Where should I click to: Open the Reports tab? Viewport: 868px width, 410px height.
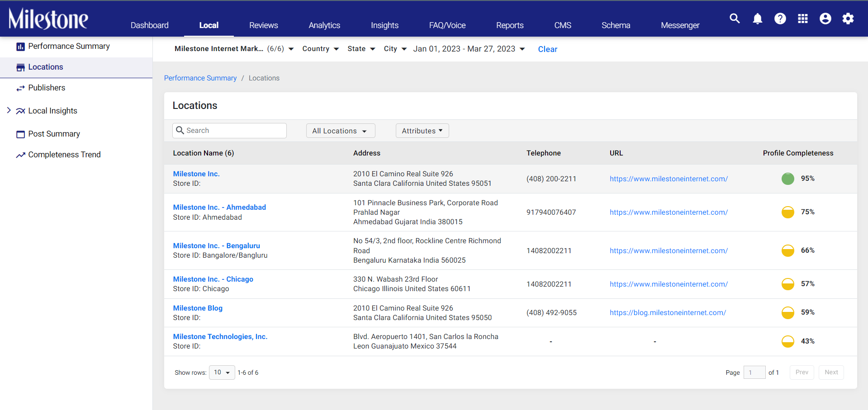(510, 25)
